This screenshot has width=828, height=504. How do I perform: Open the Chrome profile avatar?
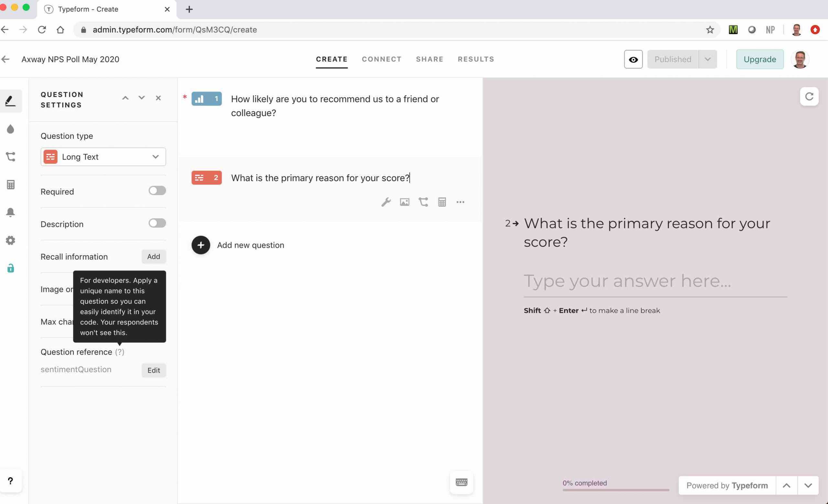point(796,29)
